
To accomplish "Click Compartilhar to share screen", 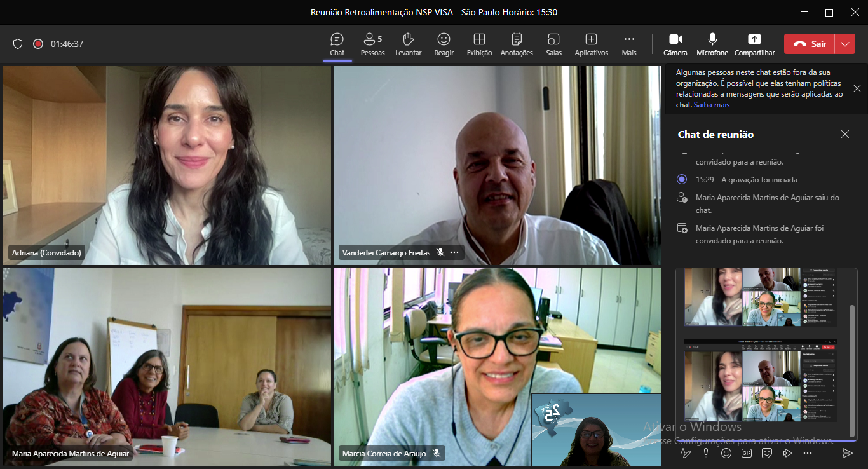I will [x=754, y=44].
